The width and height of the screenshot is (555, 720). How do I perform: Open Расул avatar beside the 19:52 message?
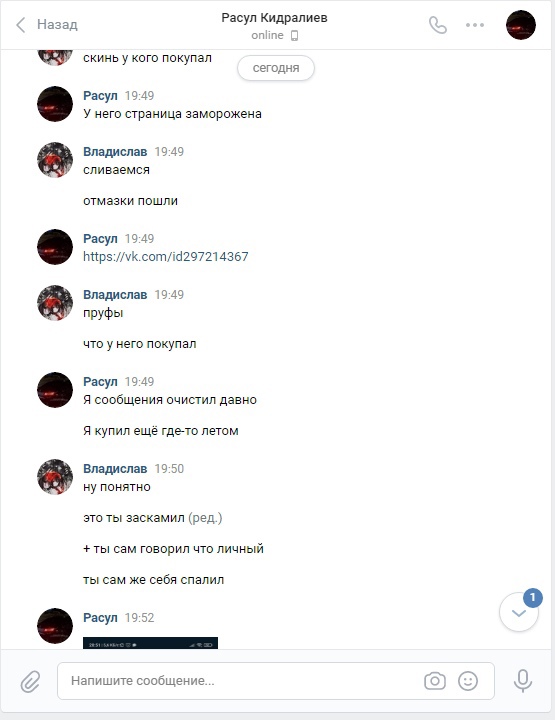55,625
